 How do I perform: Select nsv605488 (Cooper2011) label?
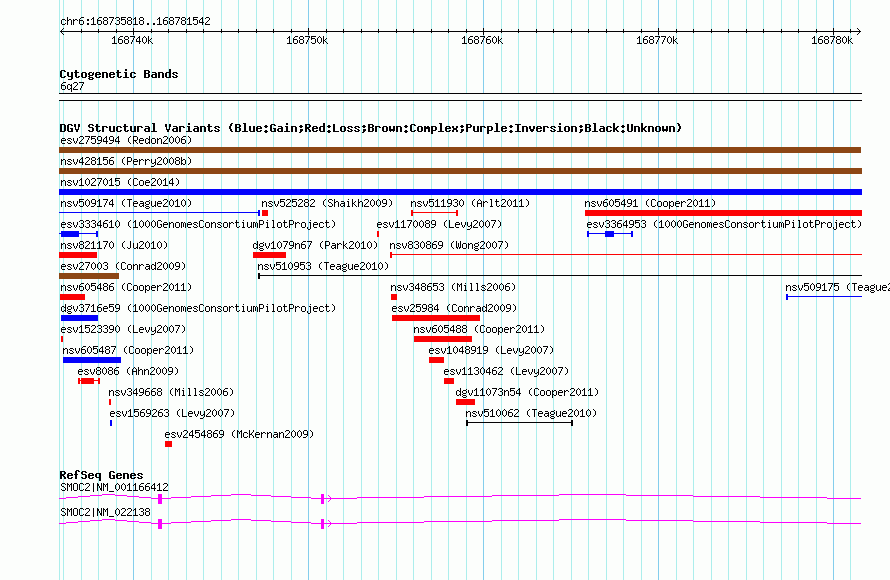tap(479, 329)
